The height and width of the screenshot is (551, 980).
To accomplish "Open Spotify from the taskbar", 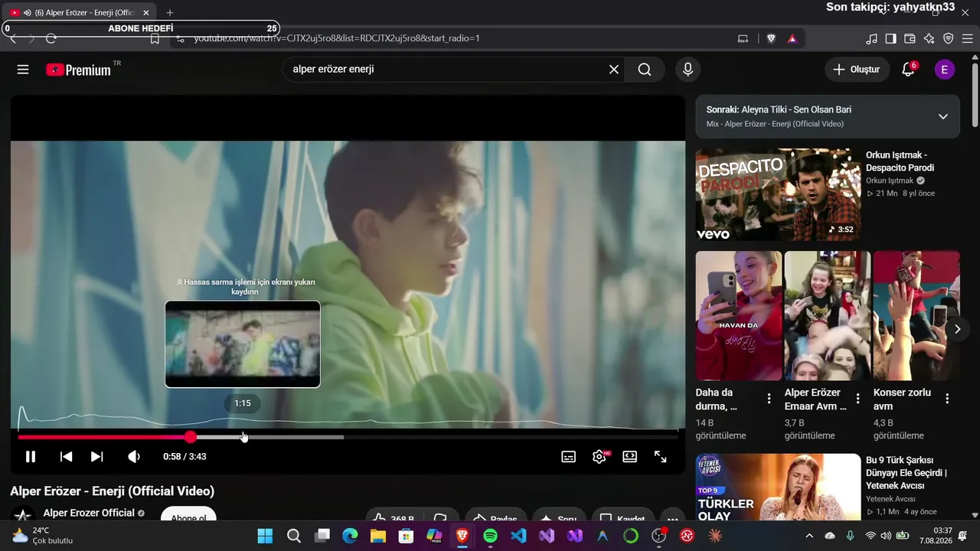I will [x=491, y=536].
